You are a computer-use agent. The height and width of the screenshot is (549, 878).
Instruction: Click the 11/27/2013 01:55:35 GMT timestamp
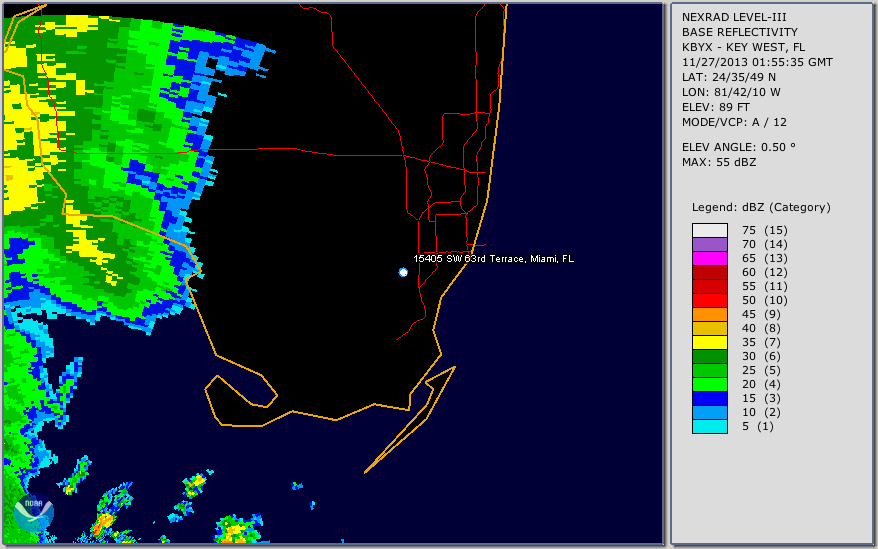757,62
